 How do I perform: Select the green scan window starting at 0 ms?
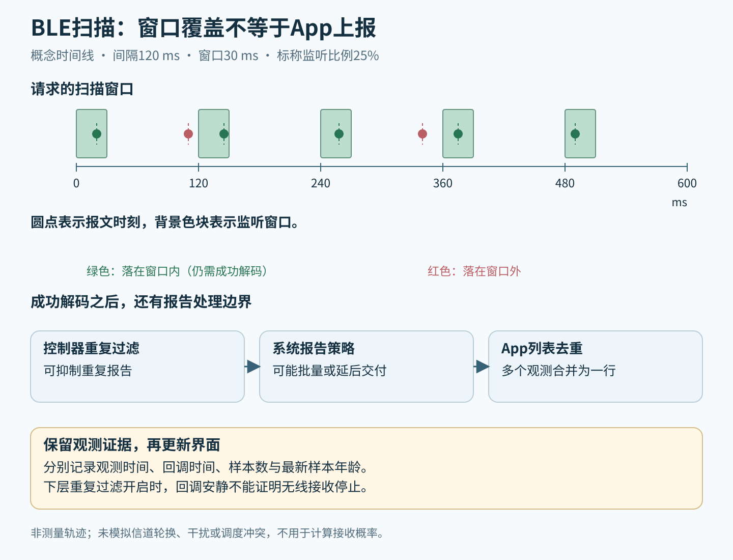click(x=92, y=133)
